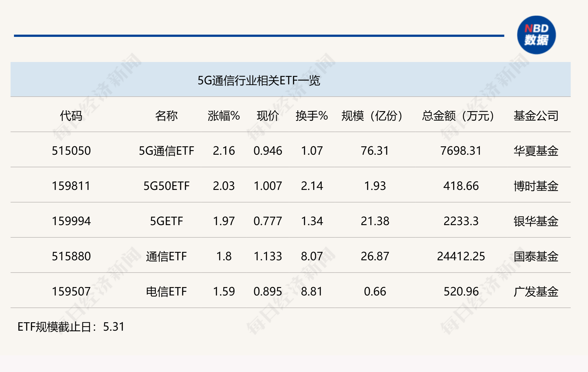Click the 换手% column header

[x=312, y=116]
